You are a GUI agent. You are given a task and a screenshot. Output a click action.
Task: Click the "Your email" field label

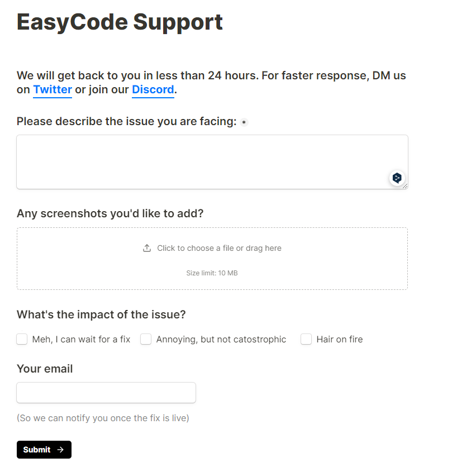45,369
